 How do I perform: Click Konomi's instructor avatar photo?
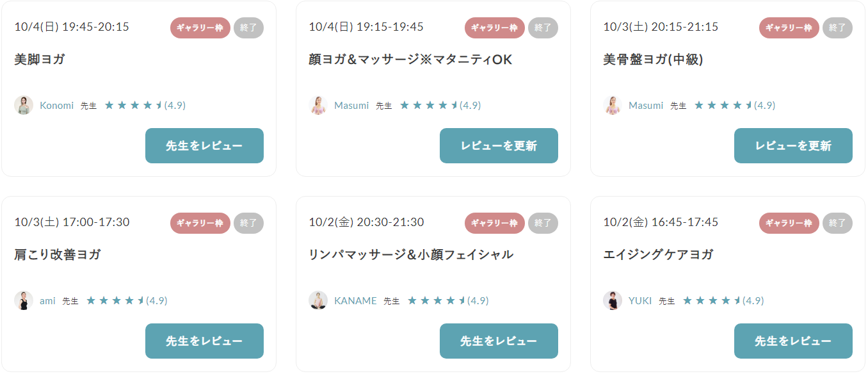pos(24,105)
